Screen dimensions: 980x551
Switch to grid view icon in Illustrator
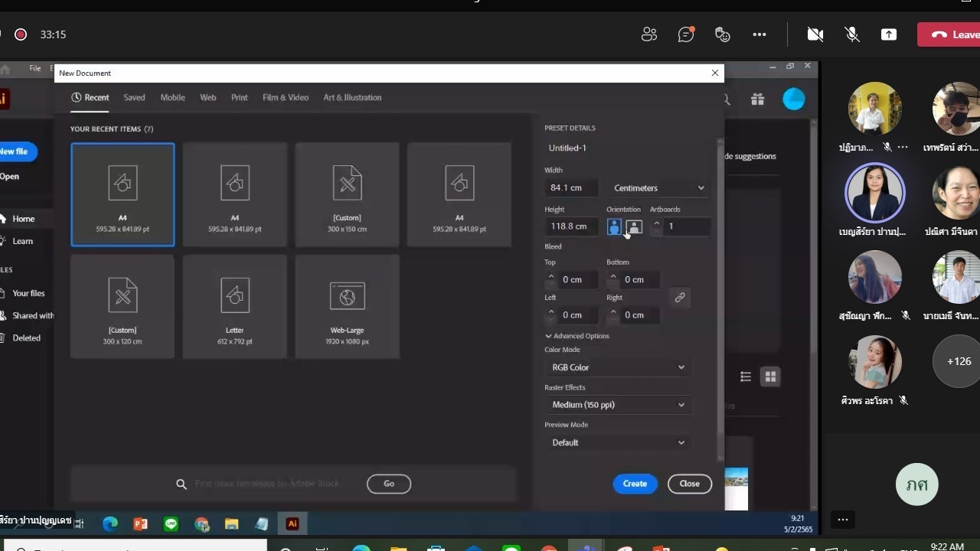pos(770,377)
